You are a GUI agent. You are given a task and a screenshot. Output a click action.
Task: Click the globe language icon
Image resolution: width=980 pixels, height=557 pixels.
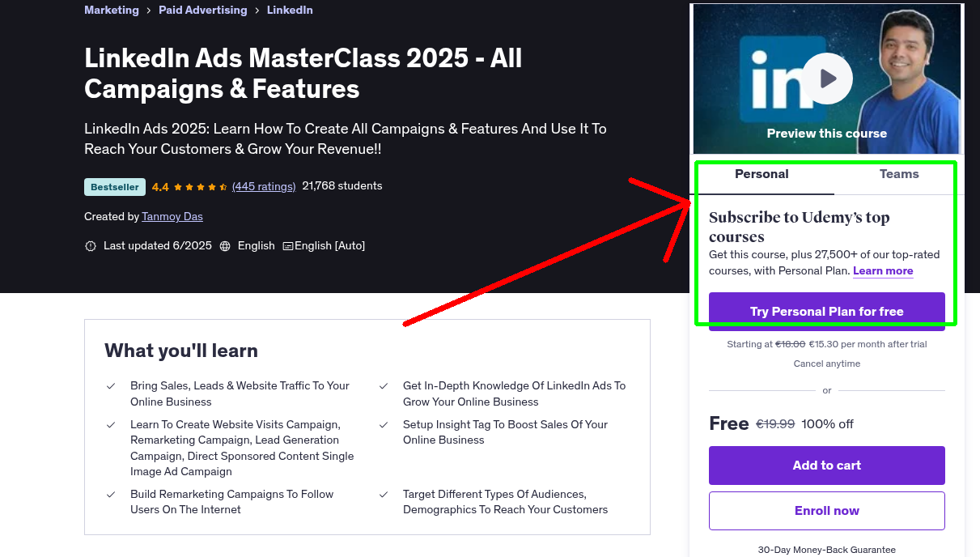point(225,246)
